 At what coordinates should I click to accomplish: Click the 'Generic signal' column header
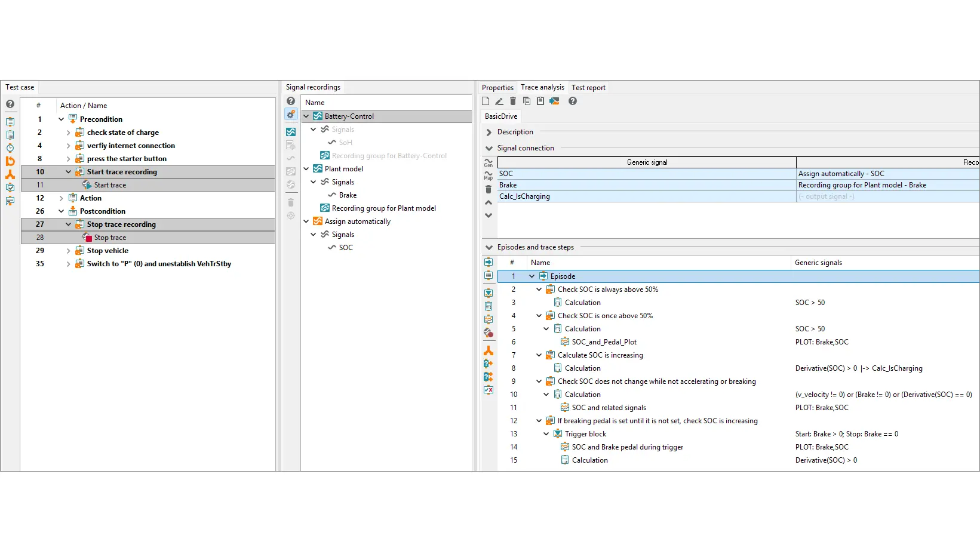tap(647, 162)
